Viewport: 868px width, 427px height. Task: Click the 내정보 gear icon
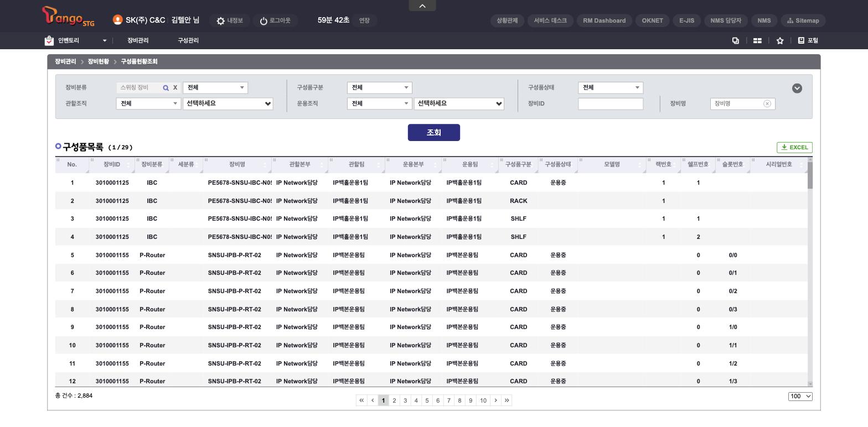coord(221,21)
